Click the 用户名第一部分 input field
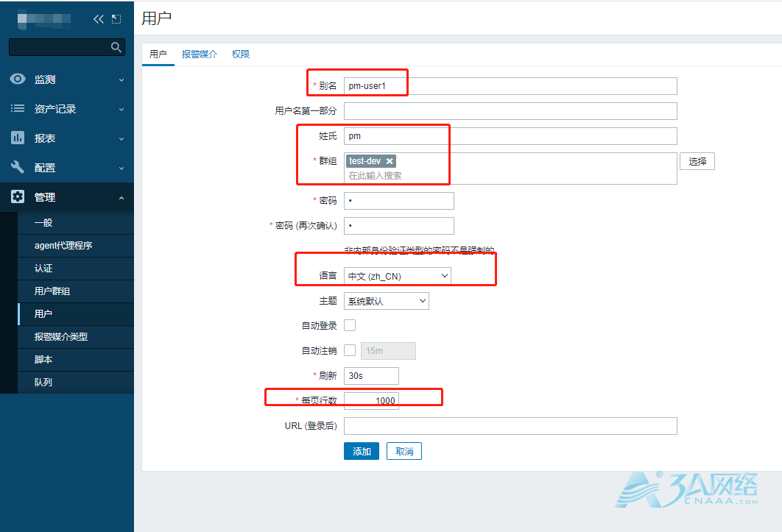This screenshot has height=532, width=782. [x=510, y=110]
